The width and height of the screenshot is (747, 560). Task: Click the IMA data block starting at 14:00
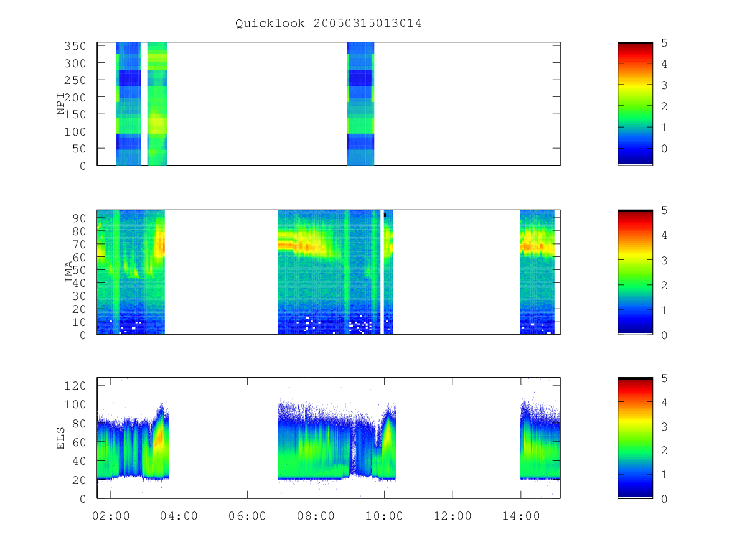[x=537, y=272]
